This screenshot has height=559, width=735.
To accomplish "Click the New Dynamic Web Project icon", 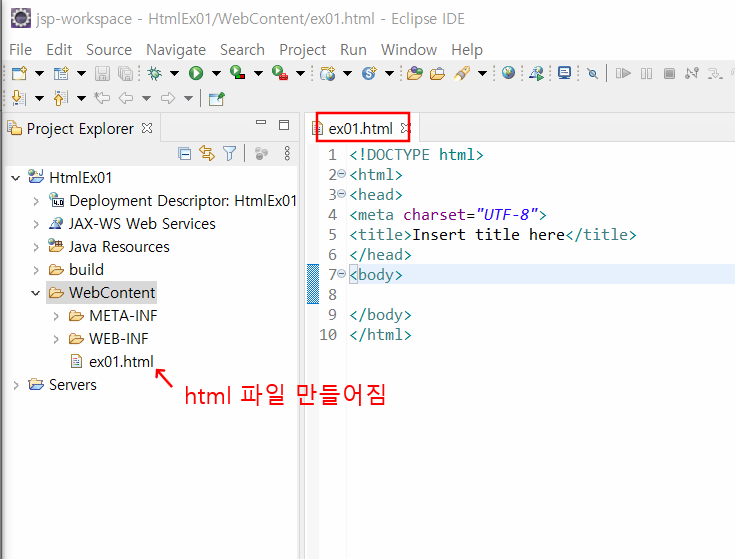I will [x=327, y=73].
